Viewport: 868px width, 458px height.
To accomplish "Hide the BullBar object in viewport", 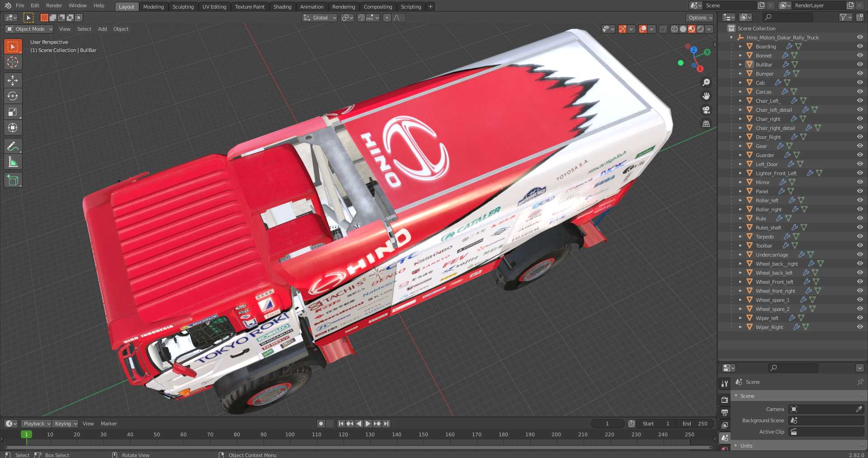I will point(860,64).
